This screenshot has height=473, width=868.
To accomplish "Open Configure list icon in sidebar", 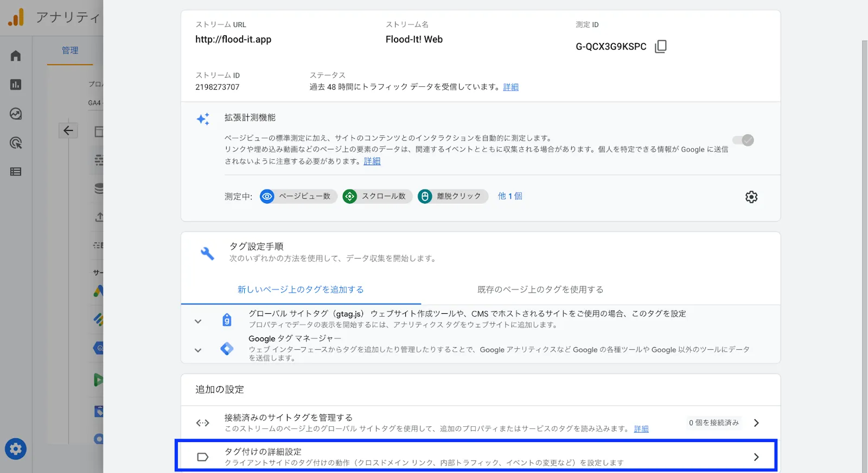I will pyautogui.click(x=16, y=172).
